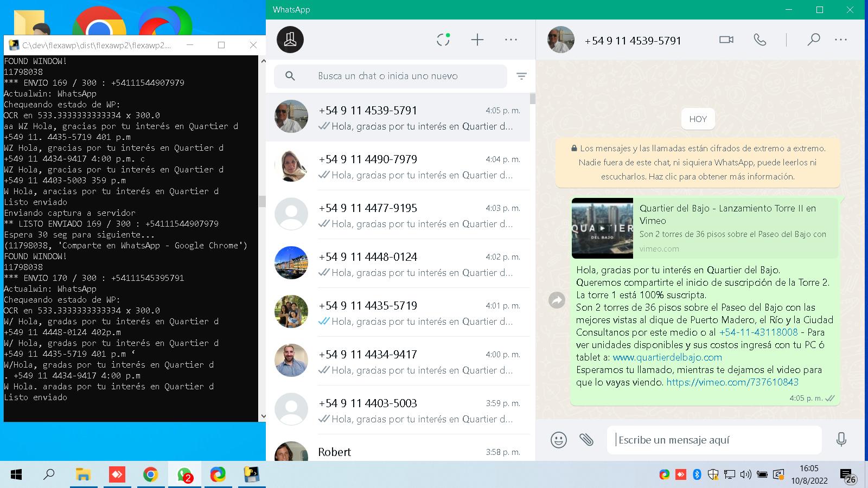Viewport: 868px width, 488px height.
Task: Open chat +54 9 11 4477-9195
Action: [x=398, y=214]
